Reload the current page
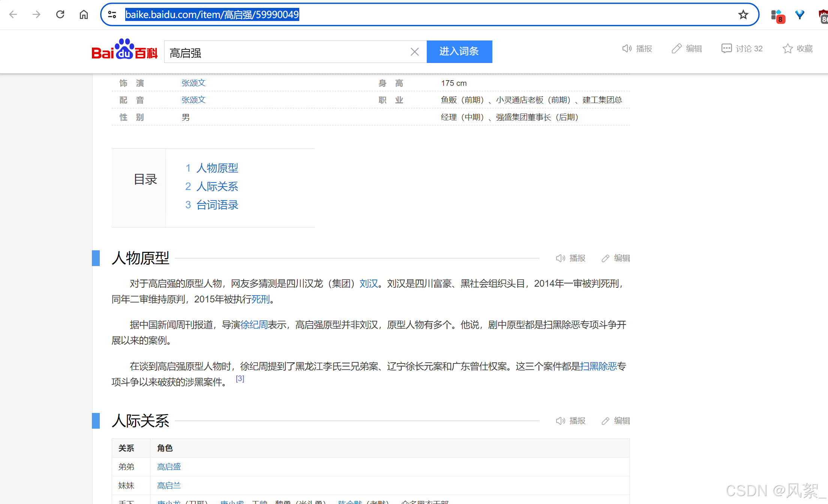 (x=60, y=15)
